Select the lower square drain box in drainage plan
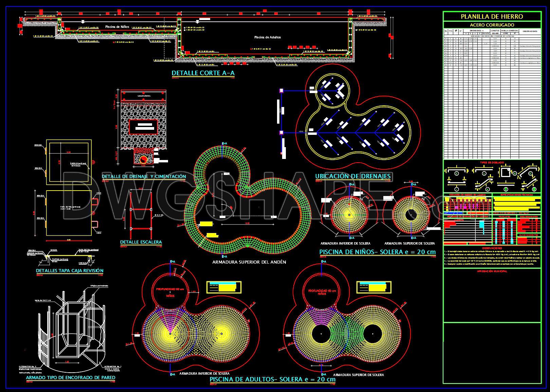The height and width of the screenshot is (392, 550). pos(281,132)
